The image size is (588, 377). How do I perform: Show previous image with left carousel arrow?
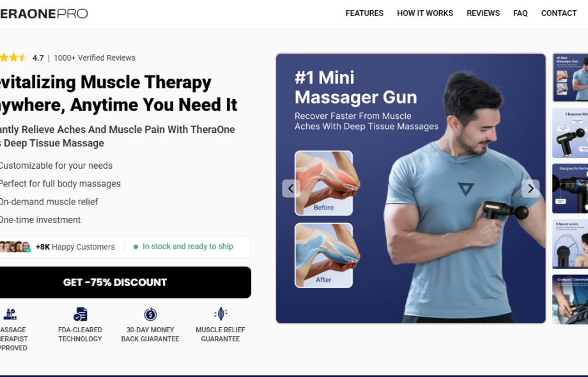(291, 188)
